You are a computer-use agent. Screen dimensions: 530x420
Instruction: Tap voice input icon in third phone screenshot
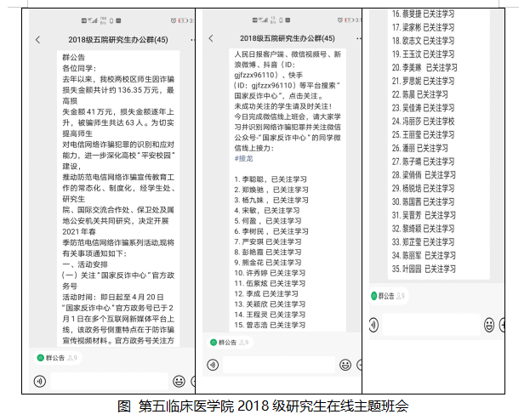click(373, 325)
